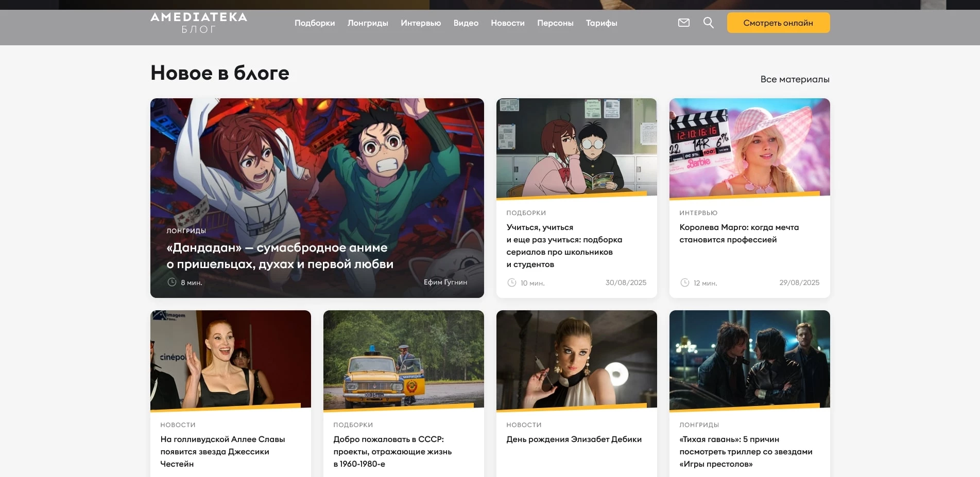
Task: Open the Jessica Chastain news thumbnail
Action: click(x=230, y=359)
